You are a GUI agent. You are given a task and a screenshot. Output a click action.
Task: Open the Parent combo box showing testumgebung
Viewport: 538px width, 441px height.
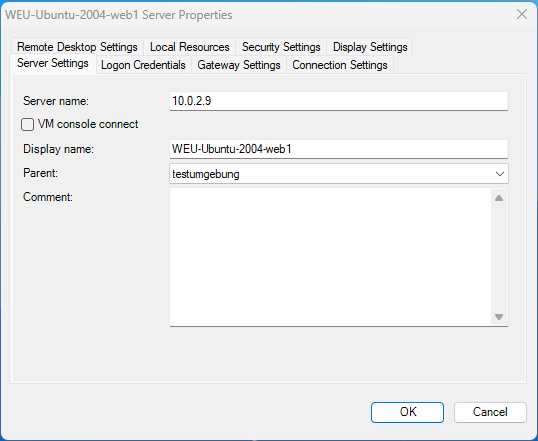[x=339, y=174]
